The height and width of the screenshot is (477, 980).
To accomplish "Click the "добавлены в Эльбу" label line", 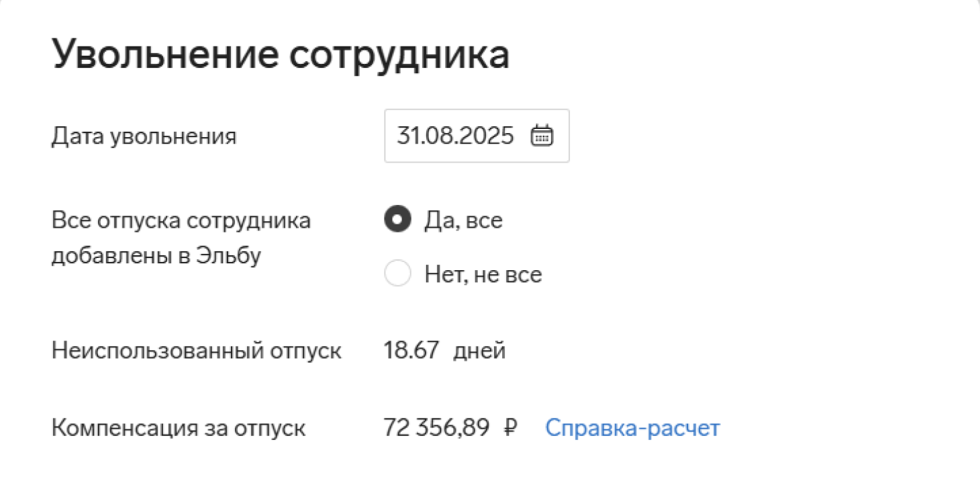I will [155, 256].
